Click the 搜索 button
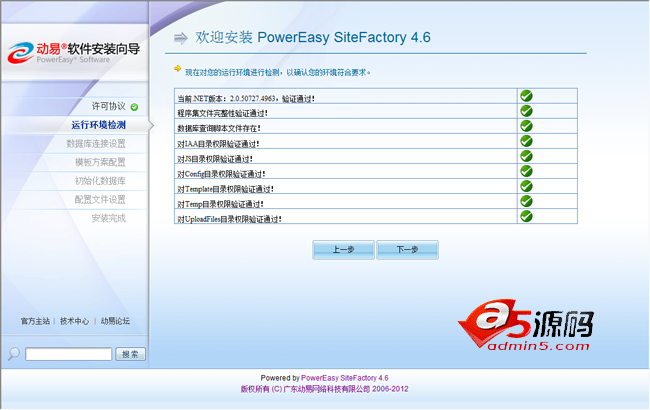 click(x=130, y=354)
